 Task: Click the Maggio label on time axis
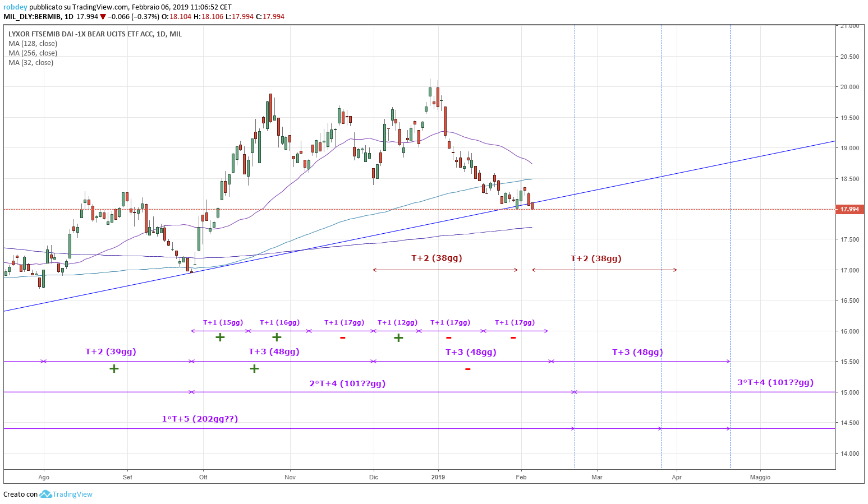tap(760, 478)
